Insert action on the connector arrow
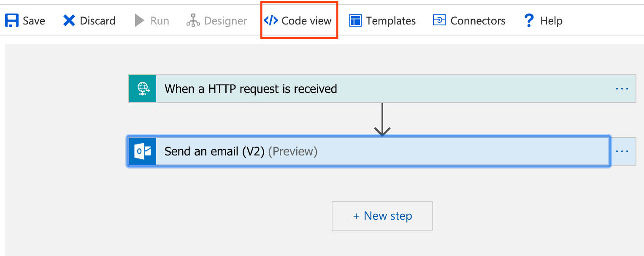 382,120
